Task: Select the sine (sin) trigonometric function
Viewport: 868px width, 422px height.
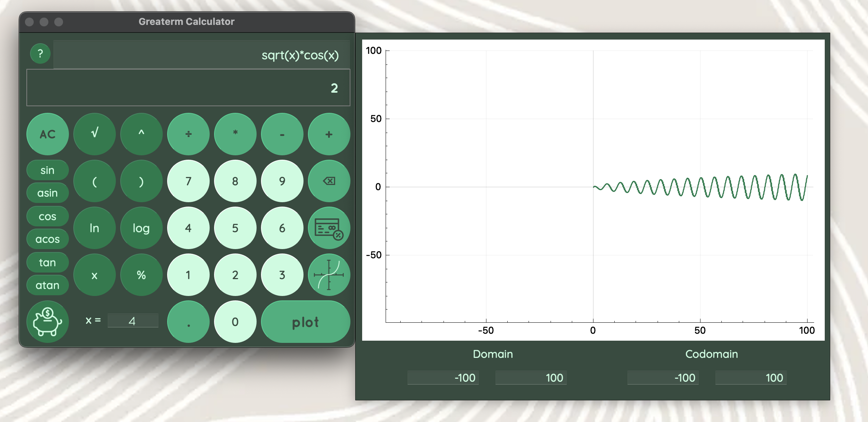Action: 47,170
